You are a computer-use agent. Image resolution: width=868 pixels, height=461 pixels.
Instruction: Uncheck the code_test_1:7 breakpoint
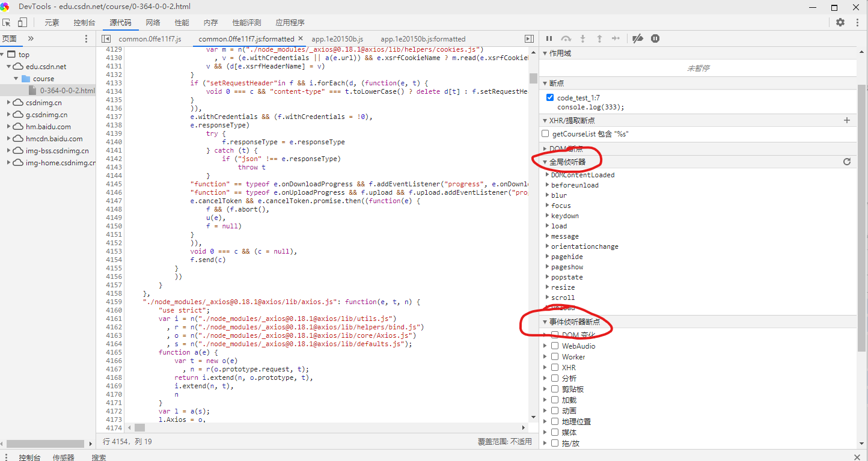pos(550,97)
